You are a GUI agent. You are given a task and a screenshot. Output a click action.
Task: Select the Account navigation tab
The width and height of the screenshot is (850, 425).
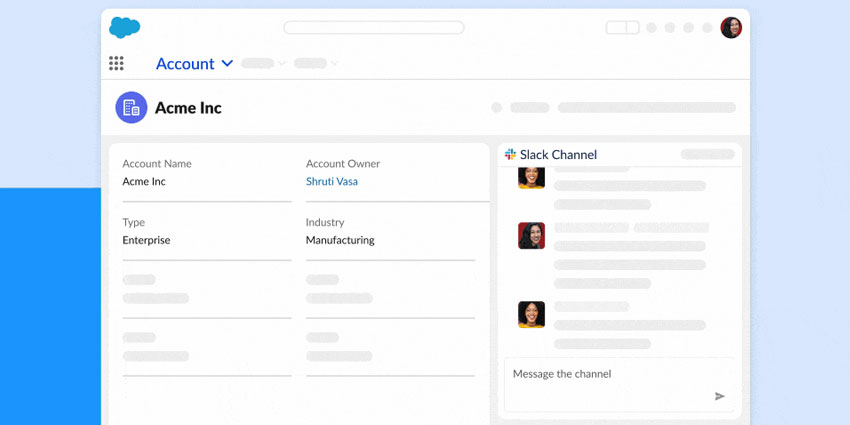click(x=185, y=63)
